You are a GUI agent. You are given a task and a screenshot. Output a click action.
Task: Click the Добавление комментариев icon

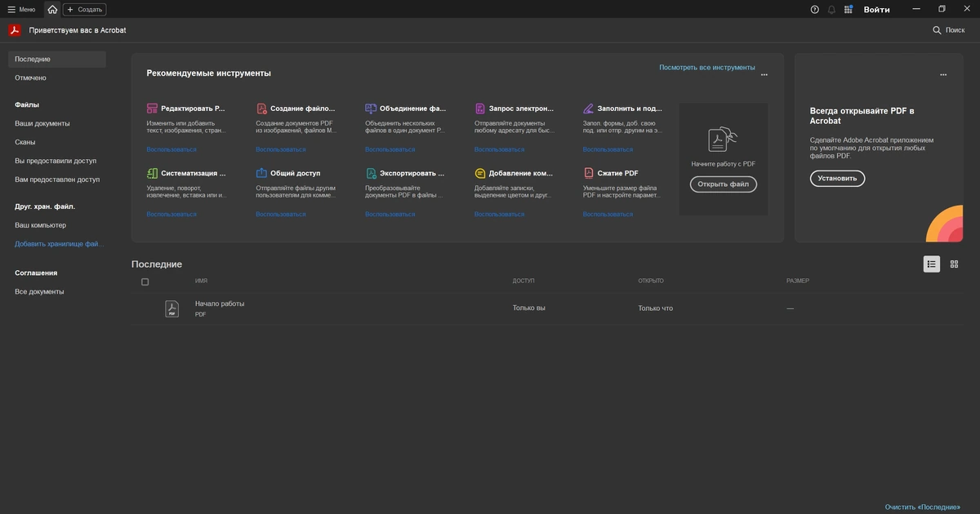coord(480,173)
